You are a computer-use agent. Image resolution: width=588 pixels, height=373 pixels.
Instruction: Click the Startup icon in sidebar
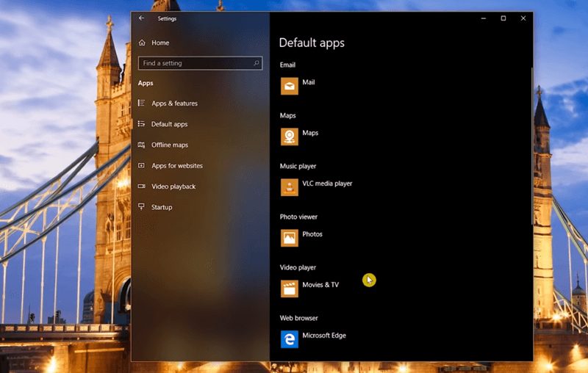(141, 206)
